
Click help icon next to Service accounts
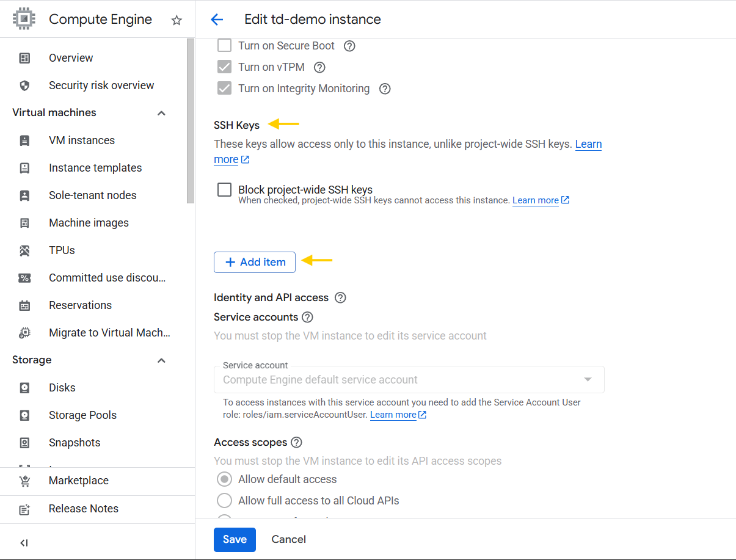308,317
